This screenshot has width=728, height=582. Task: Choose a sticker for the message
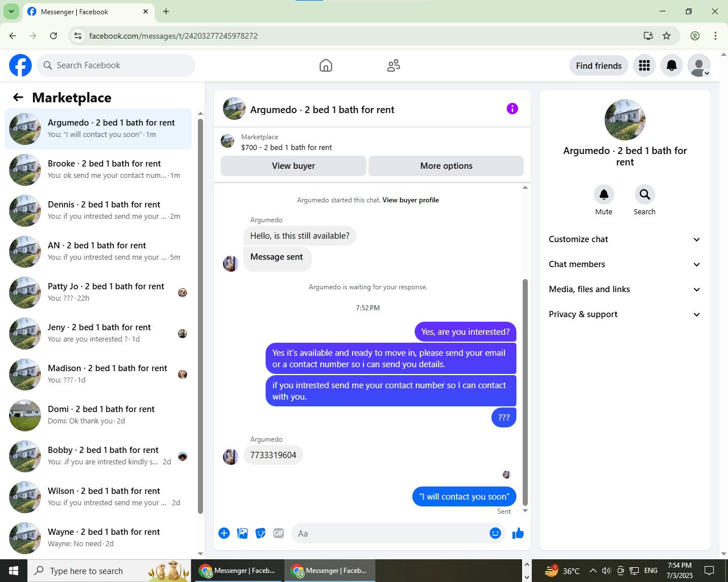(260, 533)
